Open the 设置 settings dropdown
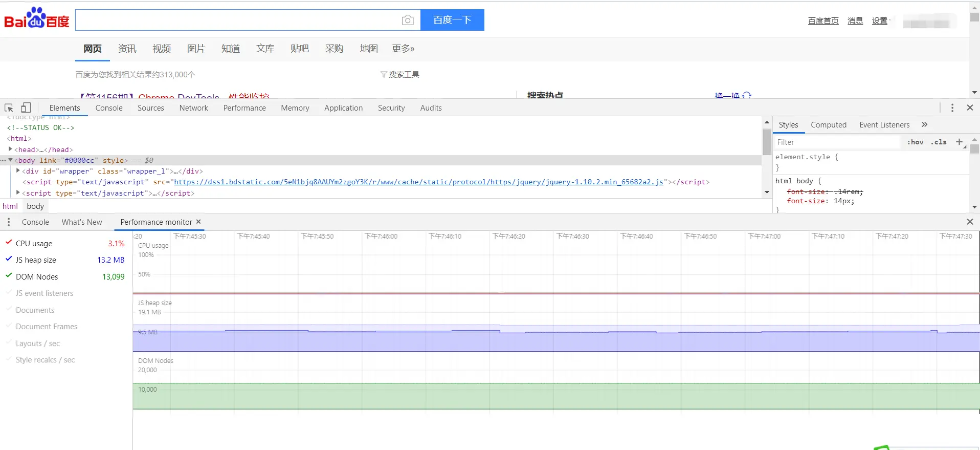The height and width of the screenshot is (450, 980). coord(881,20)
